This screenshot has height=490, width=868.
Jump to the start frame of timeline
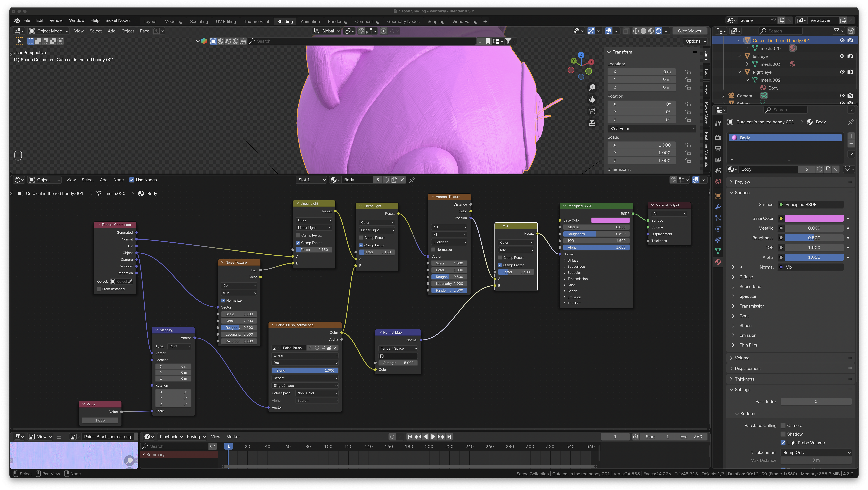410,437
